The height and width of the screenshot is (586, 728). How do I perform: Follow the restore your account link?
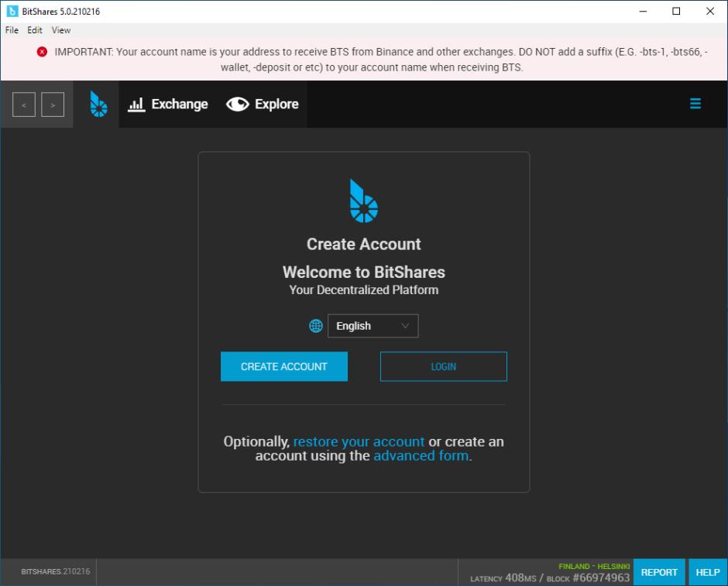coord(359,441)
